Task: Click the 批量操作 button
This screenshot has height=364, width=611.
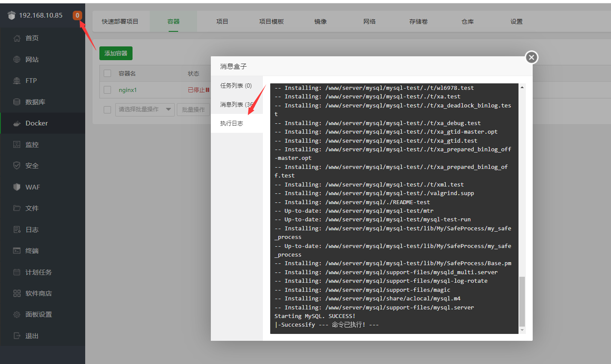Action: [194, 110]
